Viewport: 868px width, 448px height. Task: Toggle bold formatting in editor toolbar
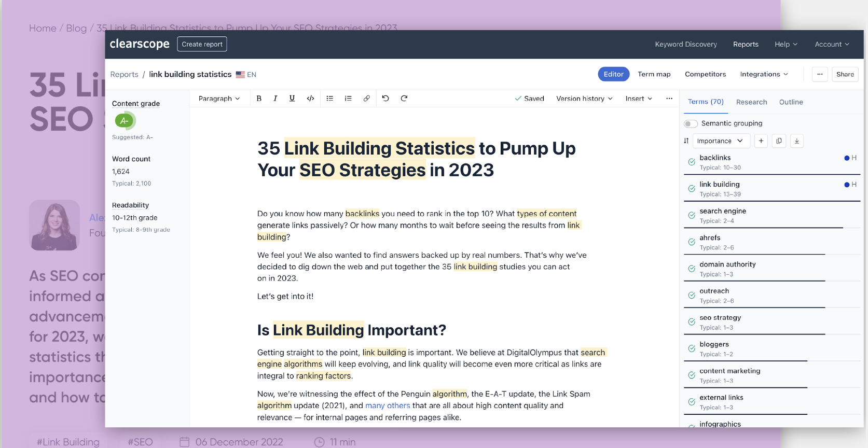[x=259, y=99]
